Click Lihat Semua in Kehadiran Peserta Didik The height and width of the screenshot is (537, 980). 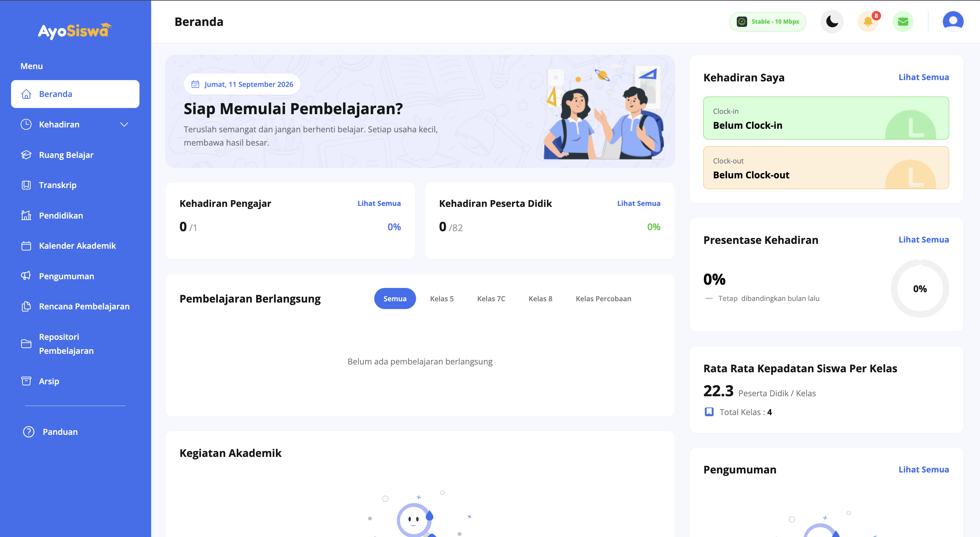coord(639,203)
